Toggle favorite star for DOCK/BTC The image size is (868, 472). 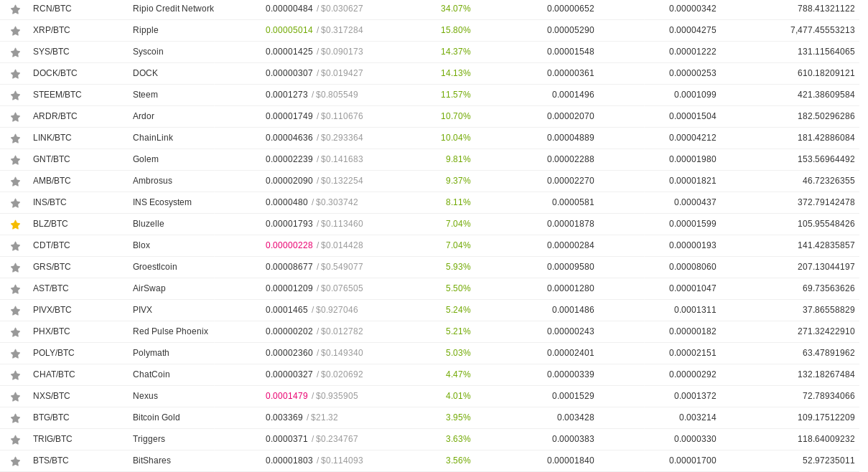tap(15, 74)
